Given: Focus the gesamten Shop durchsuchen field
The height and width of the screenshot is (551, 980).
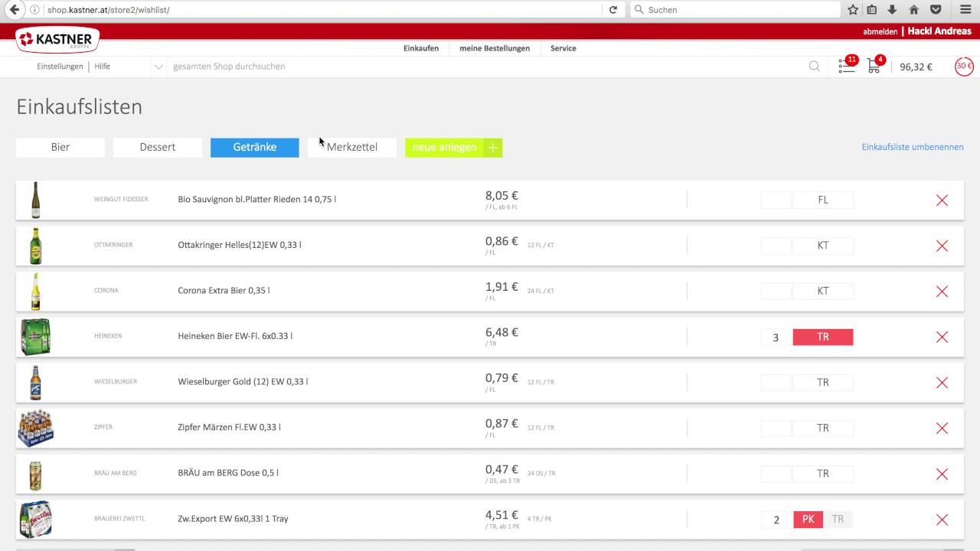Looking at the screenshot, I should 486,67.
